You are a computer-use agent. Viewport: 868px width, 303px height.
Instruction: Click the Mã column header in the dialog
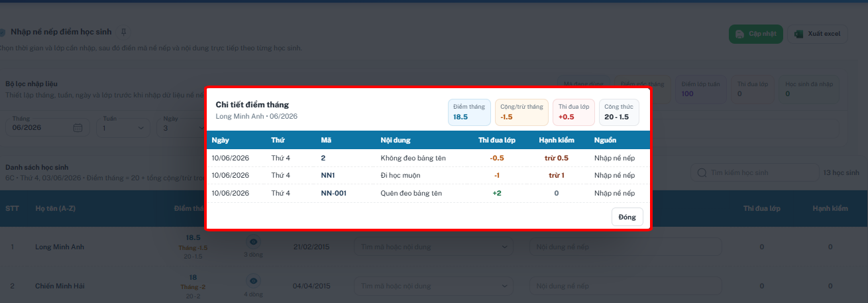coord(326,140)
